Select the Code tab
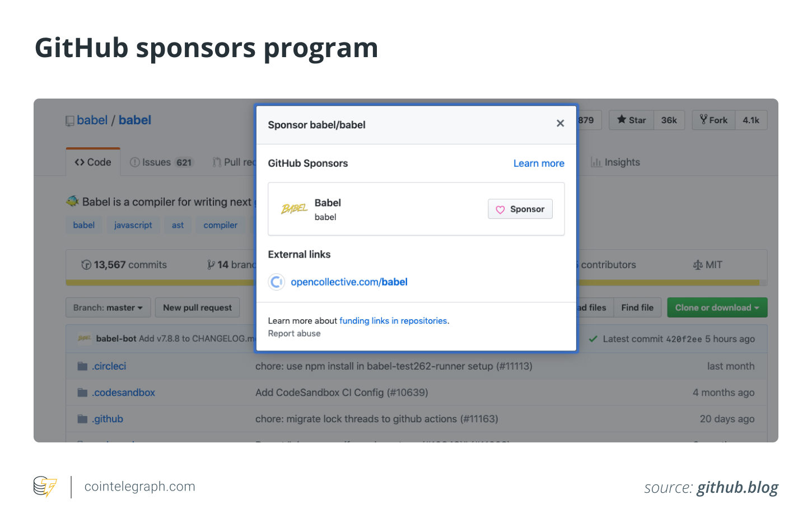This screenshot has height=532, width=812. coord(93,162)
